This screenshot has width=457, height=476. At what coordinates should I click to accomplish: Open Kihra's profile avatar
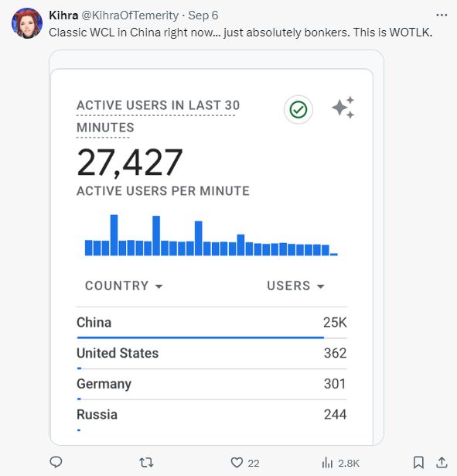27,23
